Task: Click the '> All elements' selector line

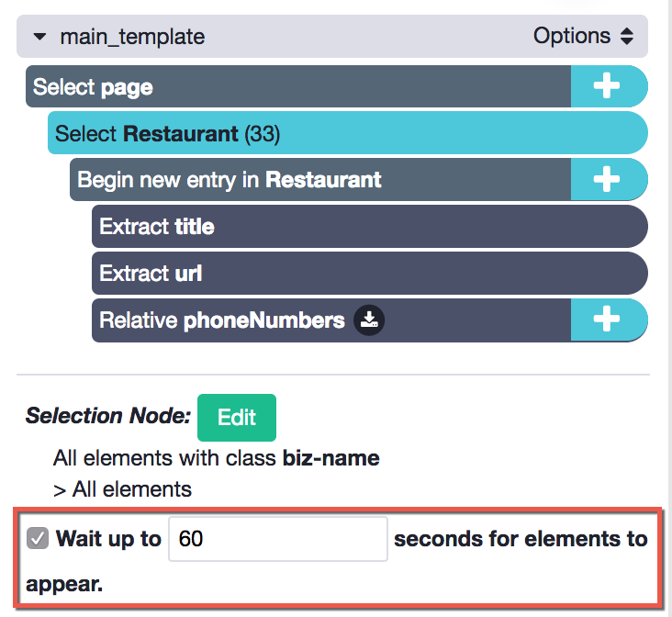Action: click(x=123, y=489)
